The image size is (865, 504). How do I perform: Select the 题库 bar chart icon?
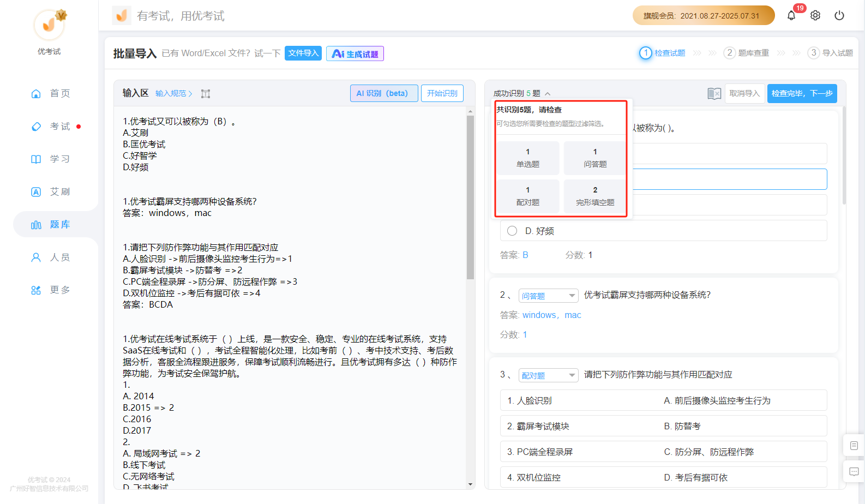coord(36,225)
